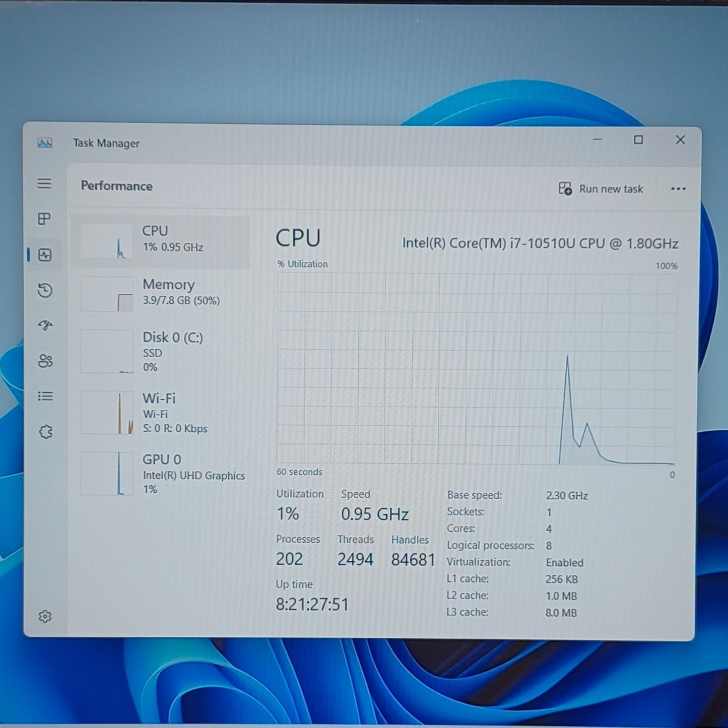Open the hamburger navigation menu
The height and width of the screenshot is (728, 728).
44,183
